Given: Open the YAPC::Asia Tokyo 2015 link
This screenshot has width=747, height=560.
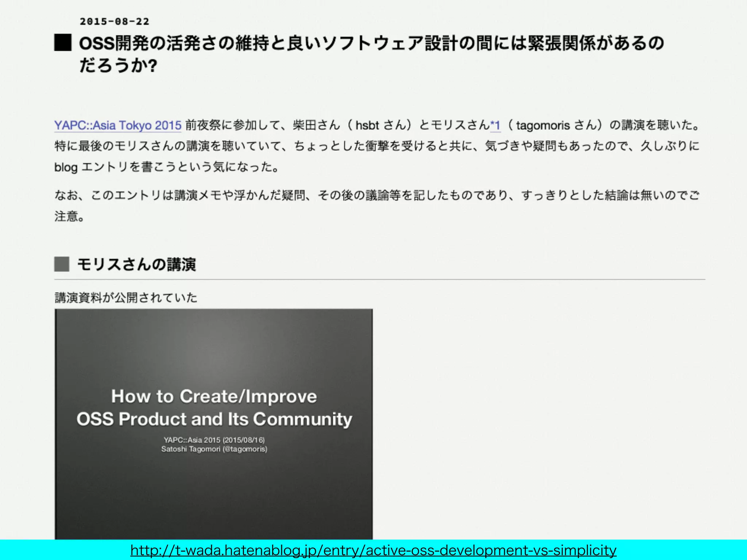Looking at the screenshot, I should 118,125.
